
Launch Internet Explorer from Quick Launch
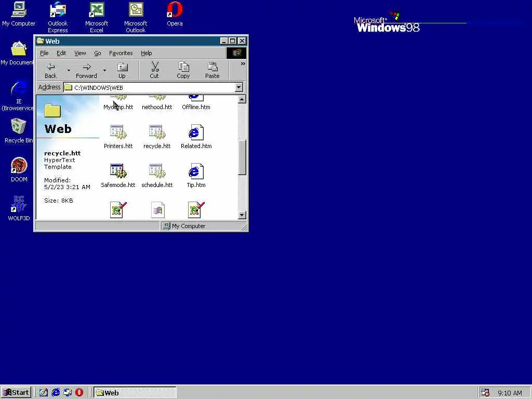pyautogui.click(x=56, y=393)
